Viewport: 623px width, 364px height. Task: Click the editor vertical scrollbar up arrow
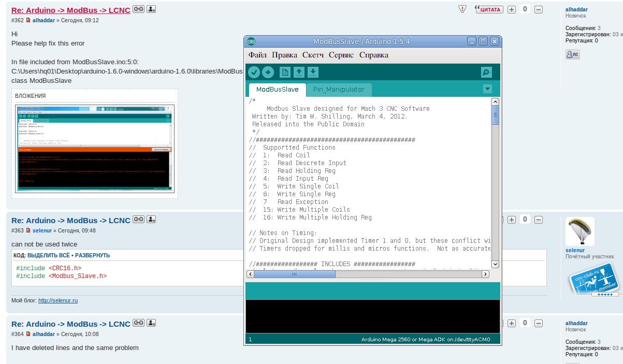pos(495,102)
